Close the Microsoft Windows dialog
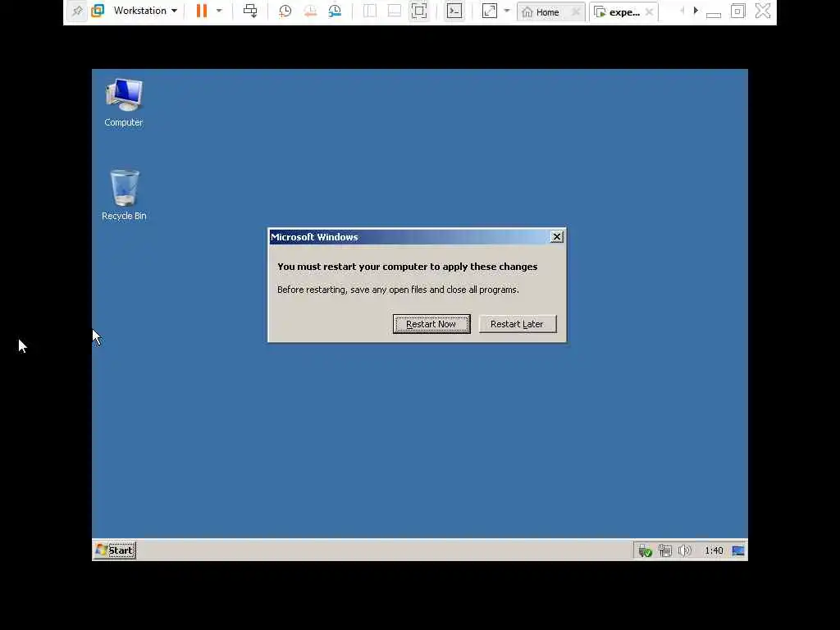The width and height of the screenshot is (840, 630). (557, 237)
